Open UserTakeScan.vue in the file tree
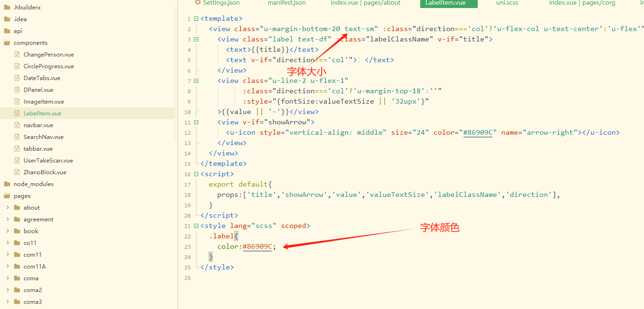This screenshot has height=309, width=644. (48, 160)
